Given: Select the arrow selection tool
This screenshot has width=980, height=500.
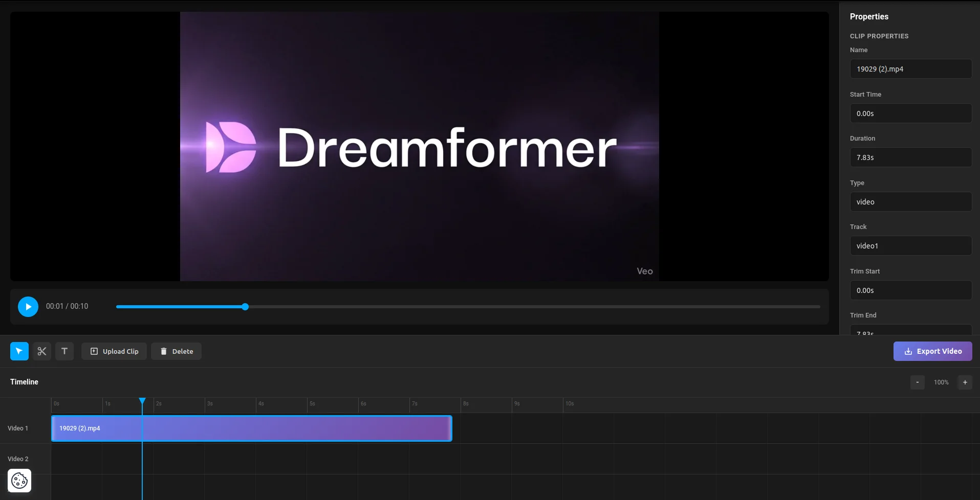Looking at the screenshot, I should tap(19, 351).
